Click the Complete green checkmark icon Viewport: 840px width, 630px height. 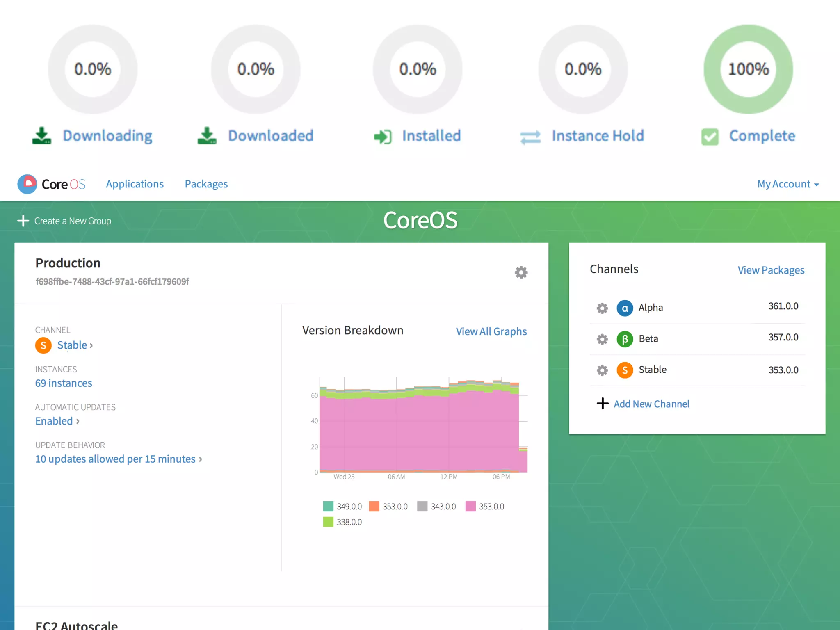click(x=710, y=137)
